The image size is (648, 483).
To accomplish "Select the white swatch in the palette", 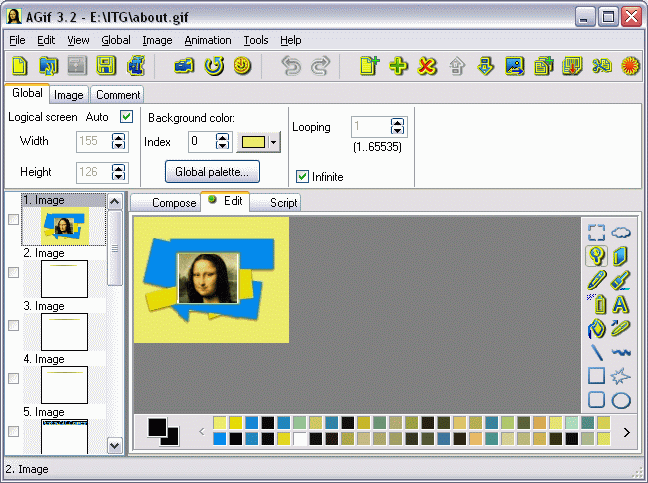I will (x=300, y=439).
